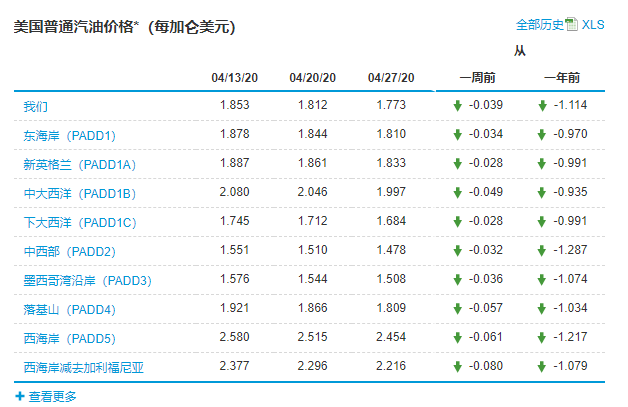Select 新英格兰 (PADD1A) link
This screenshot has width=628, height=407.
pyautogui.click(x=80, y=165)
